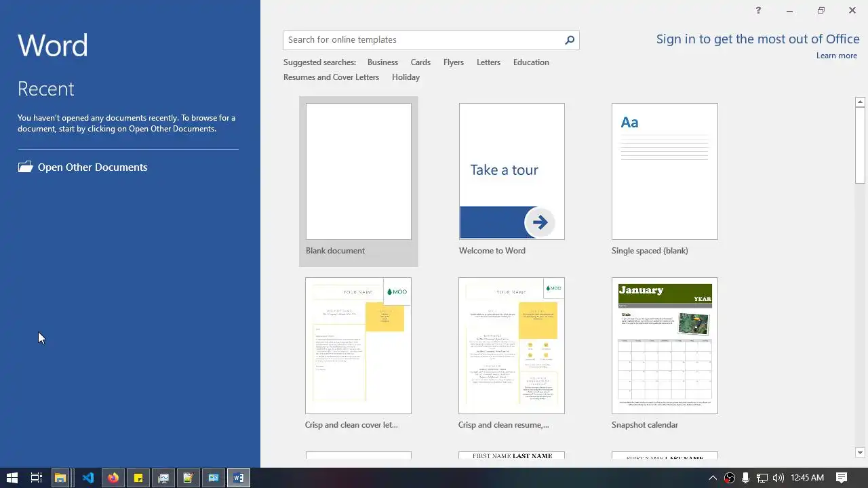The image size is (868, 488).
Task: Open Firefox from the taskbar
Action: pos(113,478)
